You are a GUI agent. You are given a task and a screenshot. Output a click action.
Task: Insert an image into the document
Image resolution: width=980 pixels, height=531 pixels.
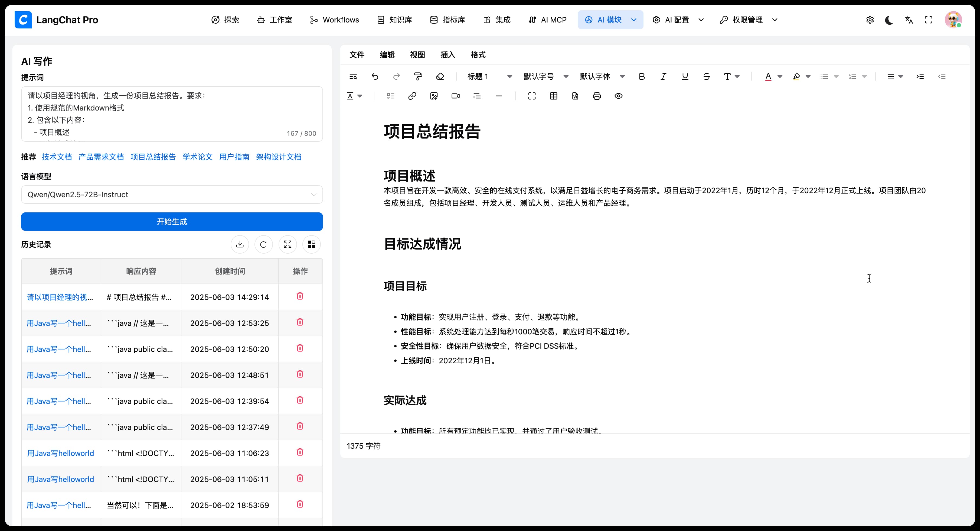(x=434, y=96)
